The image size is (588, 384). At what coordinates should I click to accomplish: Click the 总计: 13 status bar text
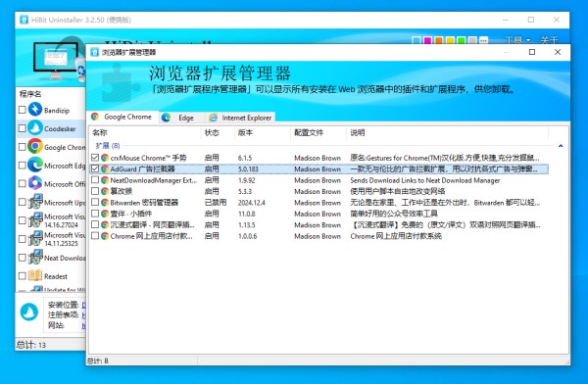[x=31, y=345]
